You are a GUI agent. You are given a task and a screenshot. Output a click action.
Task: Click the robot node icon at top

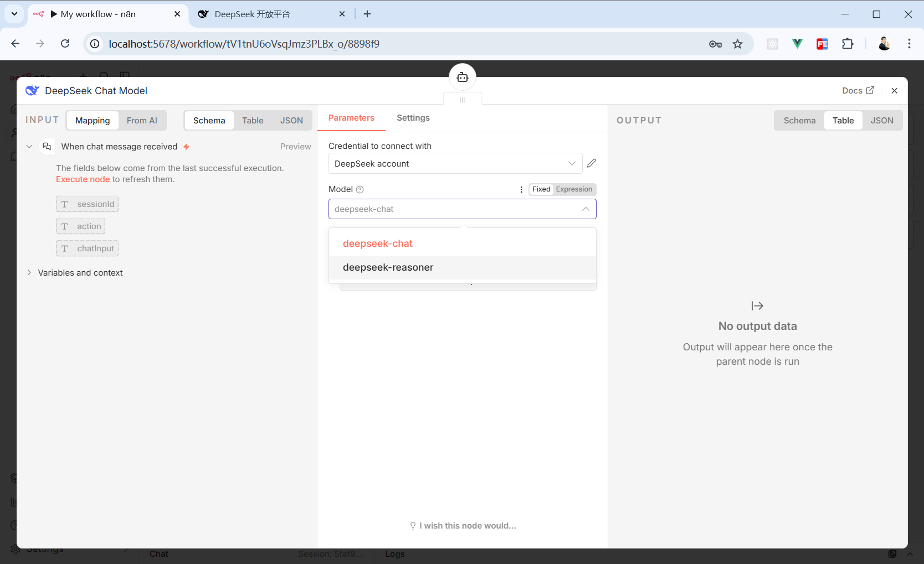[462, 77]
